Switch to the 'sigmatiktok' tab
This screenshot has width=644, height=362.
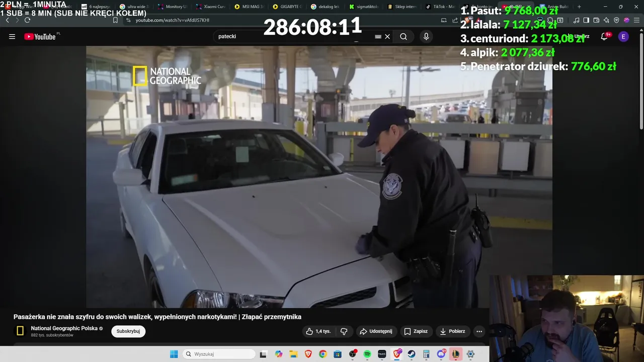[363, 7]
